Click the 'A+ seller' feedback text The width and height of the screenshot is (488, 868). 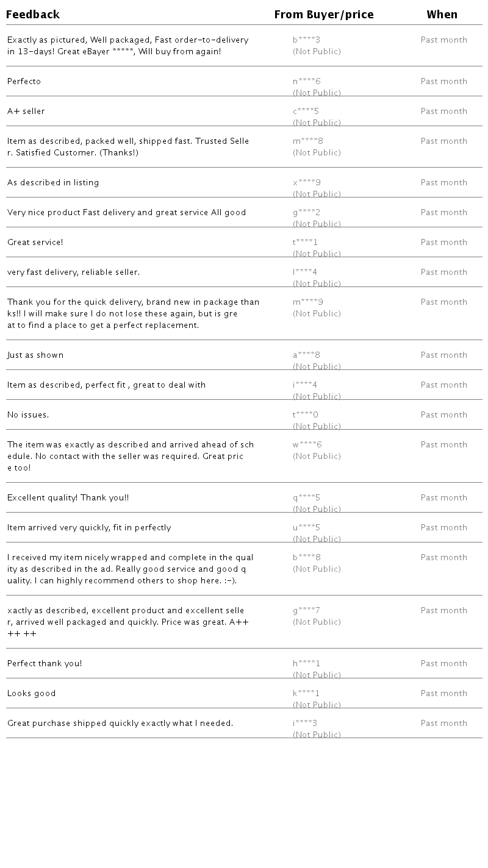(x=26, y=112)
